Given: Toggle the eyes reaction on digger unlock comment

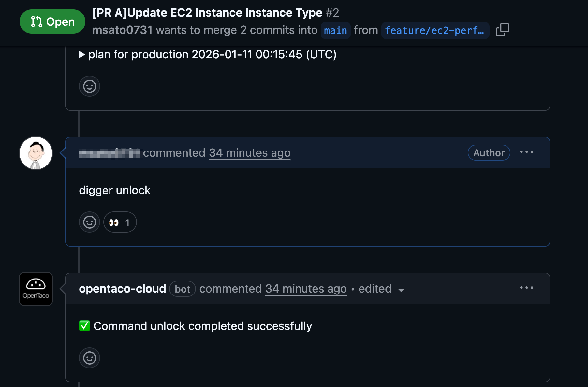Looking at the screenshot, I should [x=120, y=222].
